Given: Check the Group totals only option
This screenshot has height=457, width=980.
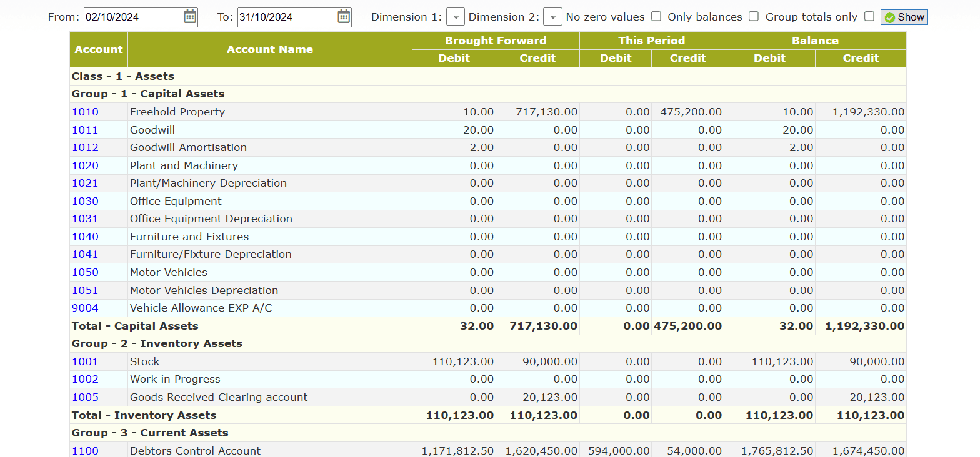Looking at the screenshot, I should coord(869,17).
